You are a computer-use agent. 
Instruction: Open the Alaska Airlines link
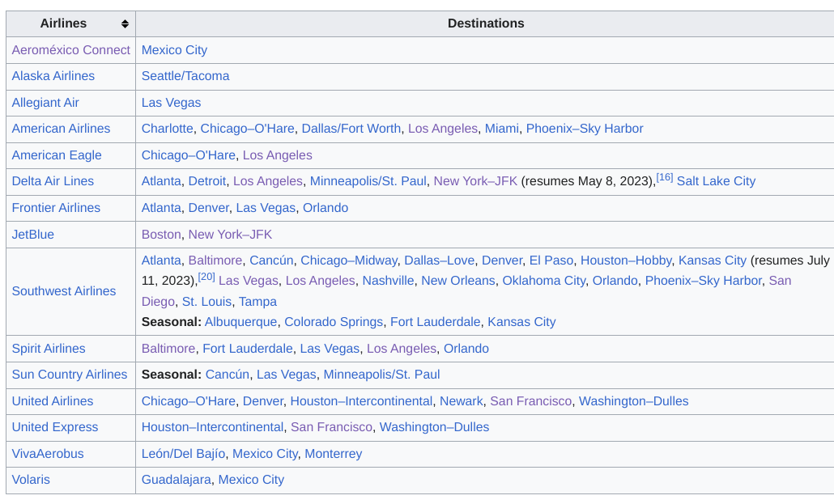[53, 76]
